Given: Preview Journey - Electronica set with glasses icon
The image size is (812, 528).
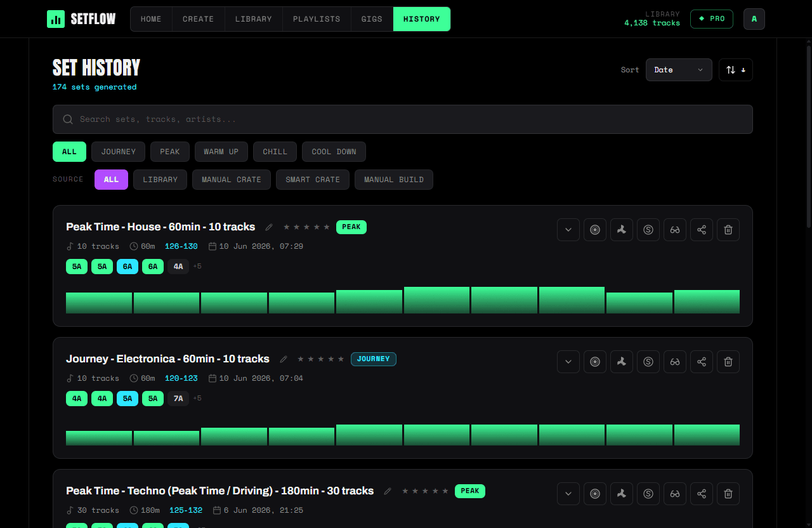Looking at the screenshot, I should (675, 362).
